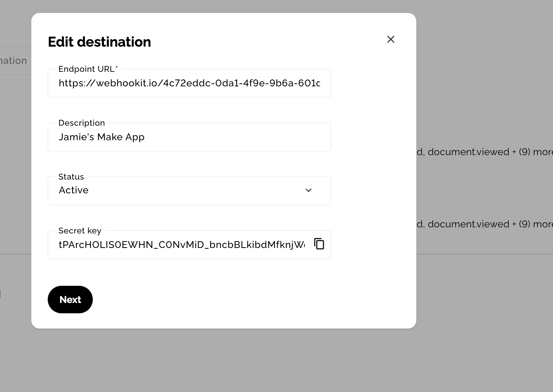Click the Status field label

coord(71,177)
